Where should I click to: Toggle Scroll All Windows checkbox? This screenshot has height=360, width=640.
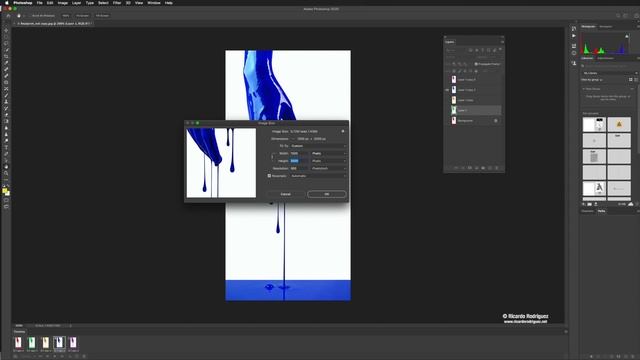pos(30,16)
